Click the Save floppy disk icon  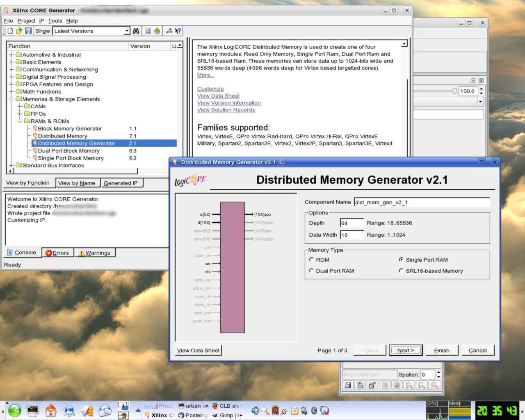click(28, 31)
